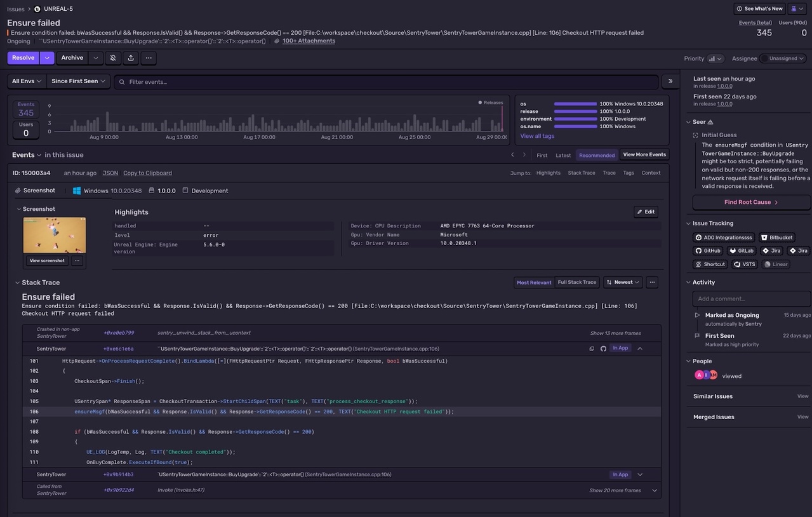812x517 pixels.
Task: Switch to Full Stack Trace view
Action: click(x=577, y=282)
